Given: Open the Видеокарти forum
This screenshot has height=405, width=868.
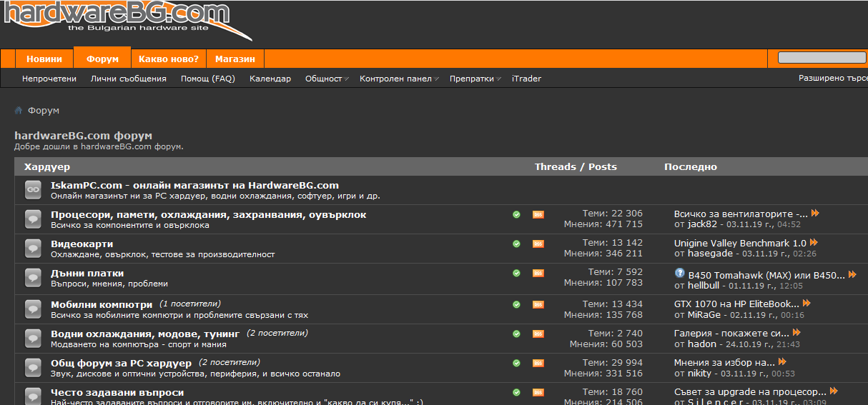Looking at the screenshot, I should click(x=82, y=244).
